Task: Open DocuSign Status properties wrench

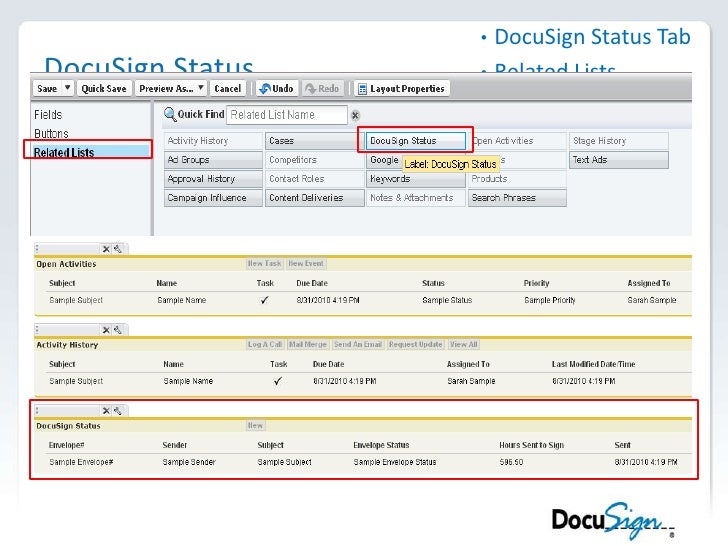Action: tap(118, 411)
